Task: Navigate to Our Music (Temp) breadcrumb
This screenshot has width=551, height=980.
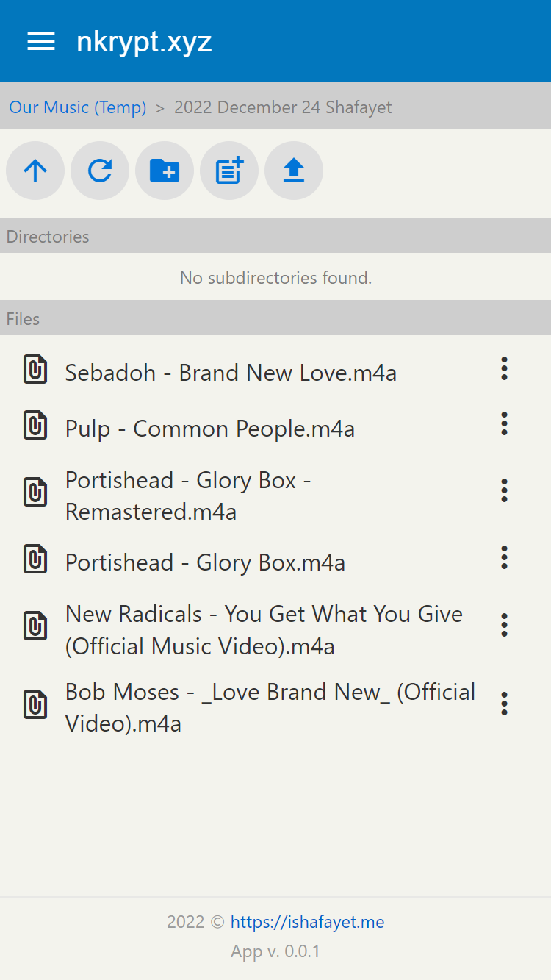Action: [78, 107]
